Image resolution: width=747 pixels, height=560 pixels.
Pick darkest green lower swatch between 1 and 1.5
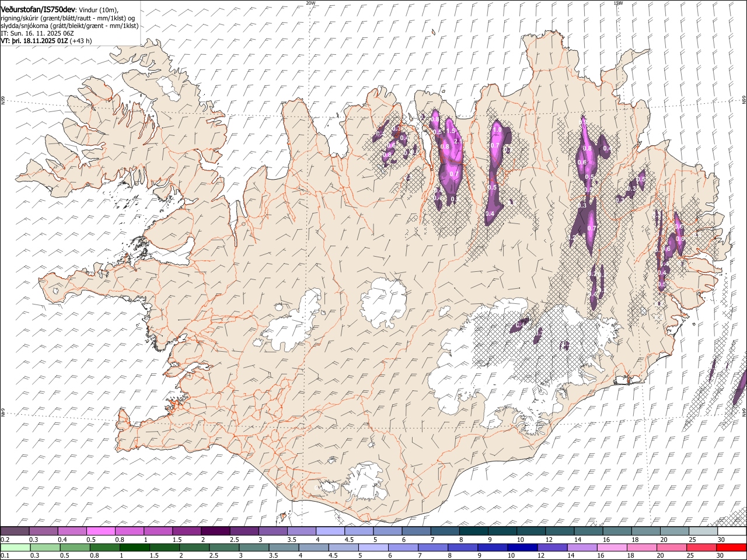135,547
